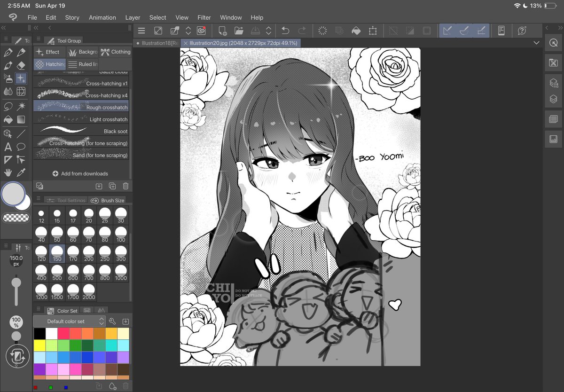Click the Undo arrow in the toolbar
Screen dimensions: 564x392
coord(286,31)
